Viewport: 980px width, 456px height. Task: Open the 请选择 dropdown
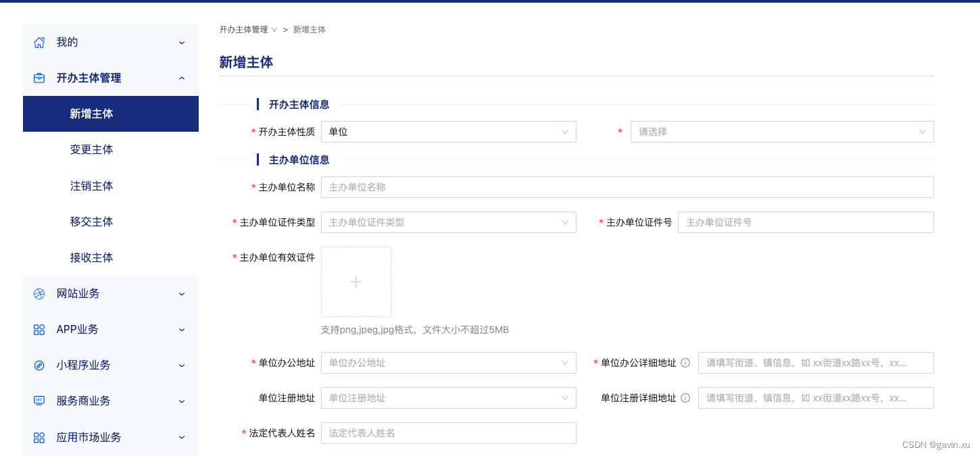[x=782, y=132]
